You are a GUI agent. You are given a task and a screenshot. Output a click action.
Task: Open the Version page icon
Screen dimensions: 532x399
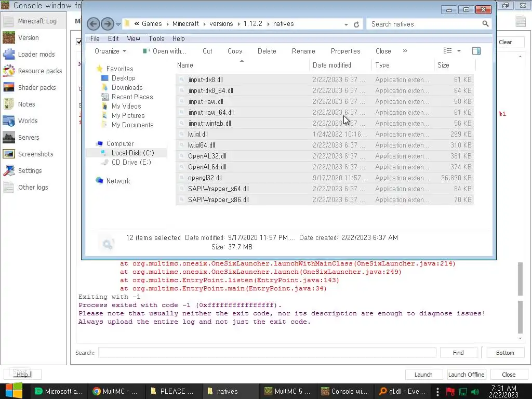point(9,37)
